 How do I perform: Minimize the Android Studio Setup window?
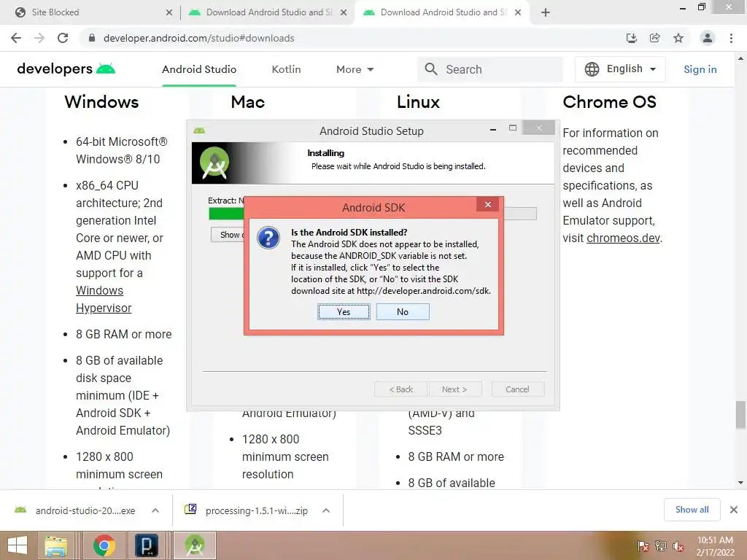[x=493, y=129]
